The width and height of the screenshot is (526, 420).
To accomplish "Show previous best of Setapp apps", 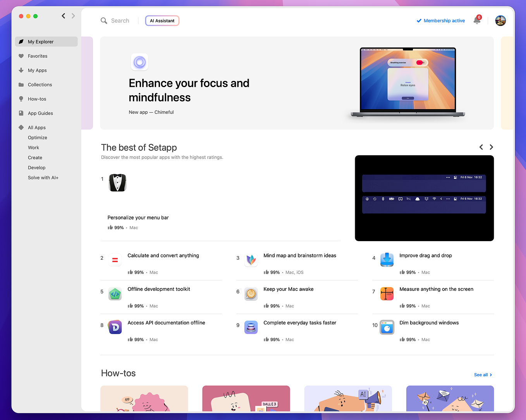I will pos(481,147).
